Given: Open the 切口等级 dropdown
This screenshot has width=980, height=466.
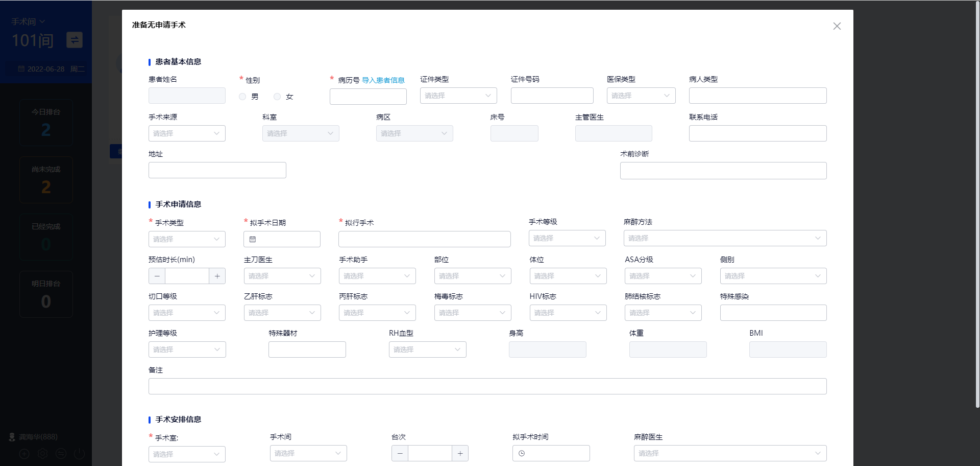Looking at the screenshot, I should [x=187, y=313].
